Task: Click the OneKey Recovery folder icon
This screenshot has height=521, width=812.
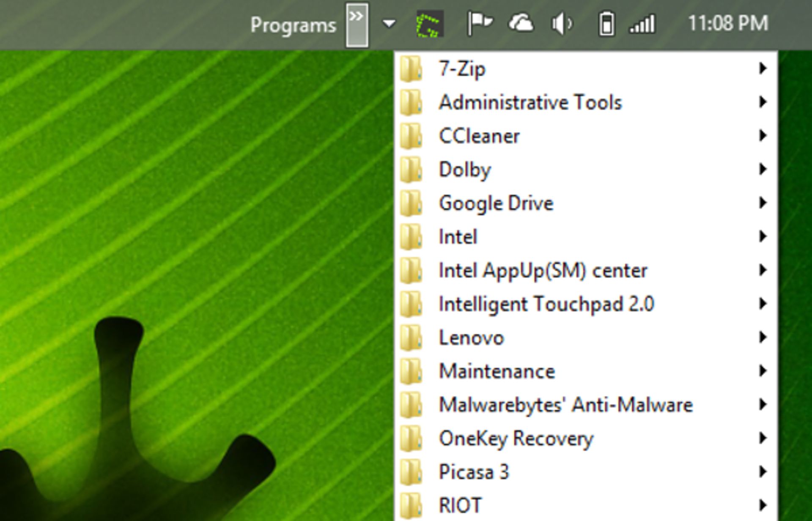Action: click(411, 438)
